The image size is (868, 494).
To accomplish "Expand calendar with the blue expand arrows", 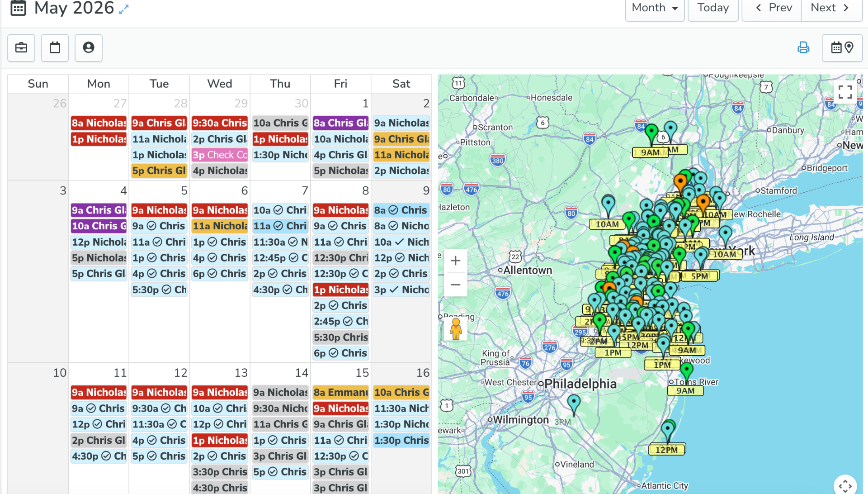I will [x=124, y=9].
